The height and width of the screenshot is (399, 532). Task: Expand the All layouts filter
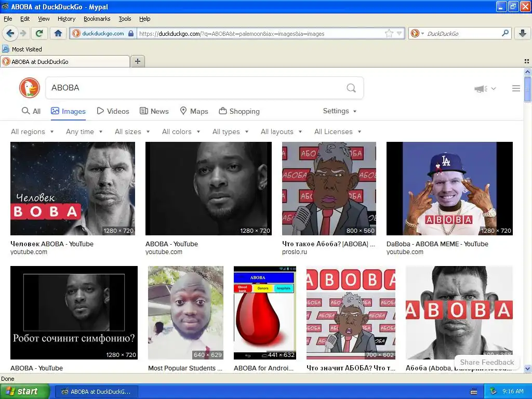[x=281, y=131]
